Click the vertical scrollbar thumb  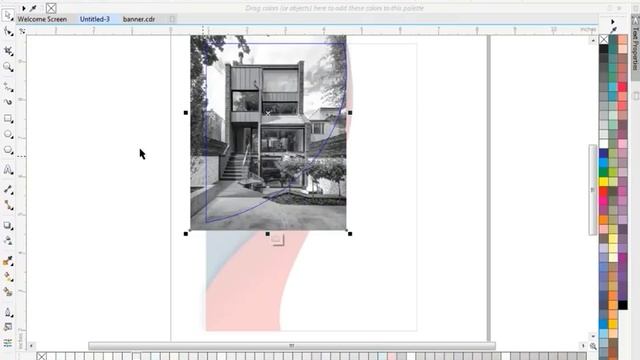coord(593,190)
